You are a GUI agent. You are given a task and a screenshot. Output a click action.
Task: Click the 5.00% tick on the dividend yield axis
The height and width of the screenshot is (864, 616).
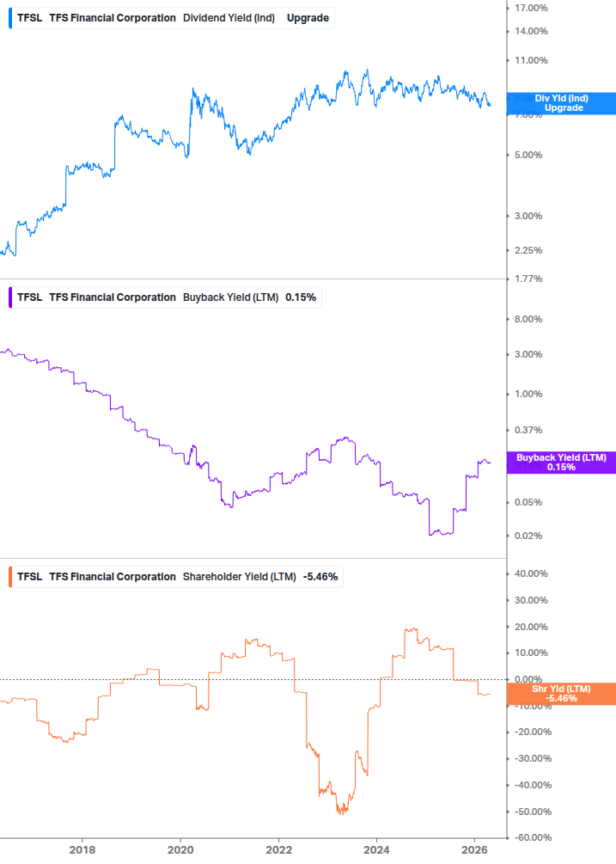click(x=528, y=155)
